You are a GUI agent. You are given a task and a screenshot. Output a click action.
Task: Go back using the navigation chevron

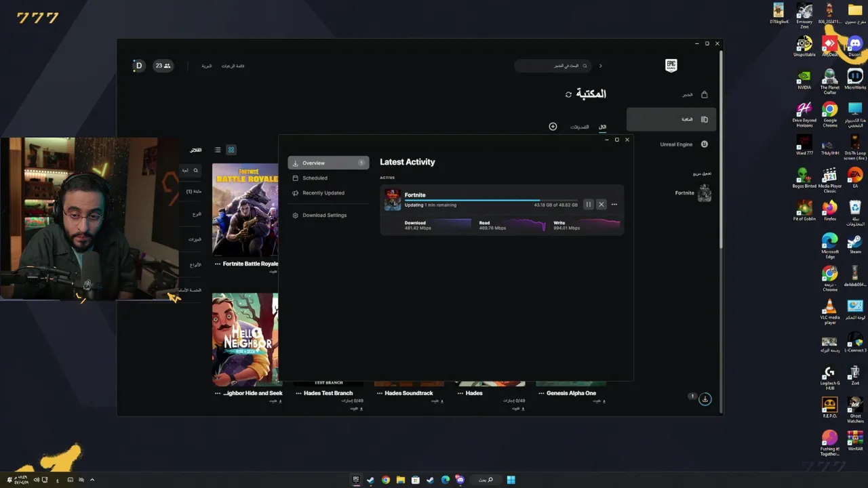click(x=600, y=66)
